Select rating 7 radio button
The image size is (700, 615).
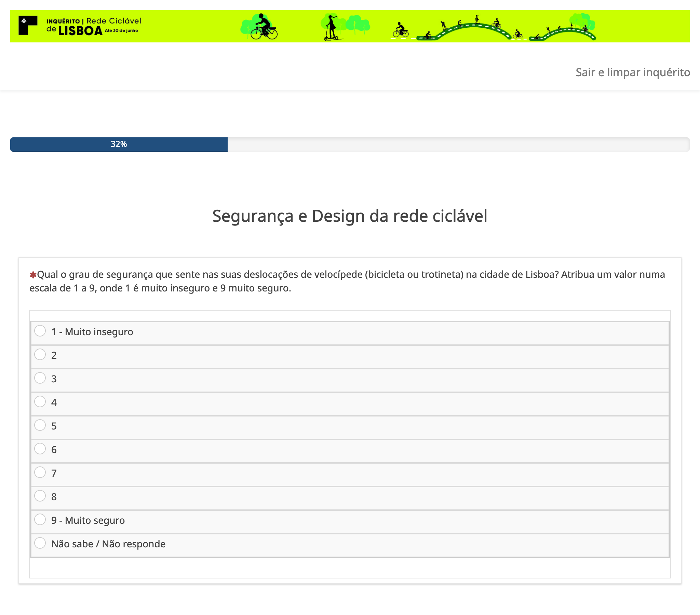click(x=40, y=473)
